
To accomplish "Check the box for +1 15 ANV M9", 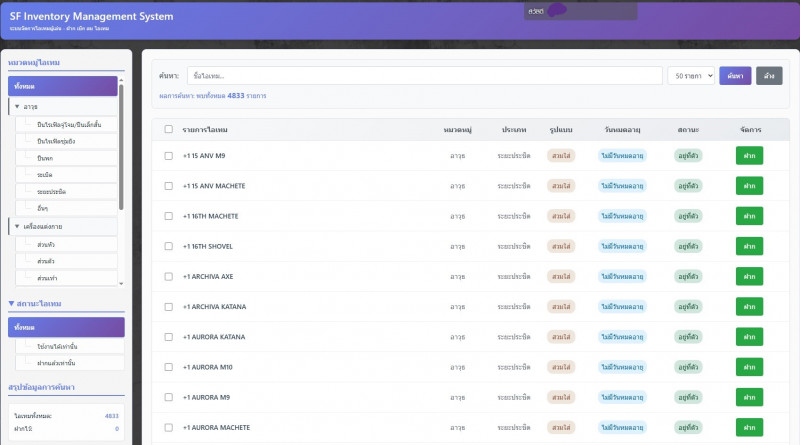I will click(168, 156).
